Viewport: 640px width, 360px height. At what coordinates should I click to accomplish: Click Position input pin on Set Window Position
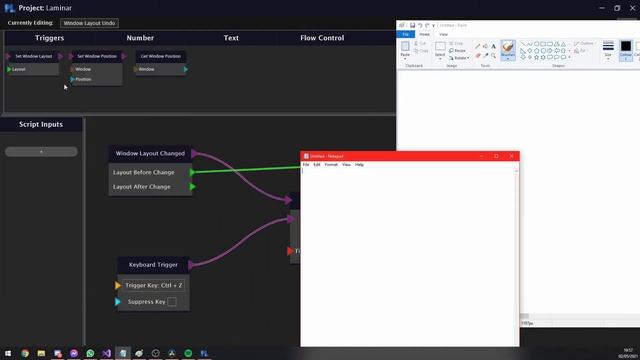[72, 79]
